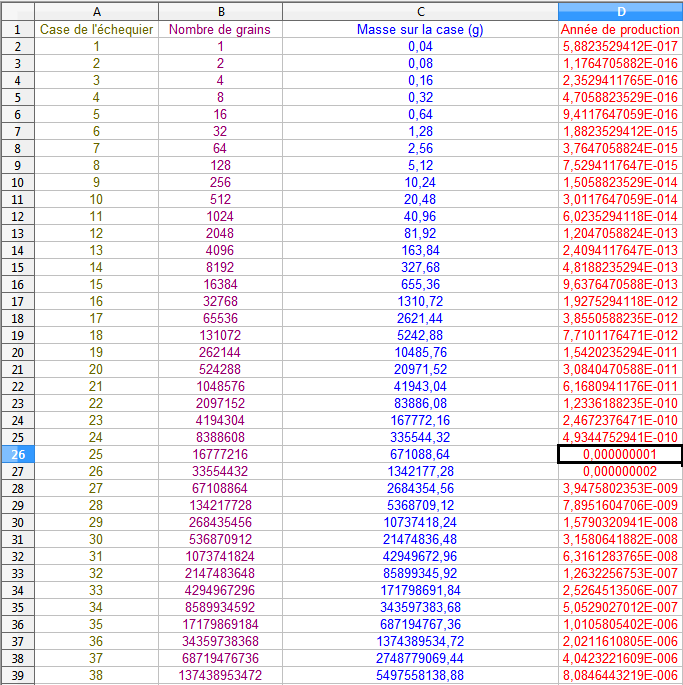The image size is (683, 685).
Task: Click the active cell showing 0,000000001
Action: click(620, 454)
